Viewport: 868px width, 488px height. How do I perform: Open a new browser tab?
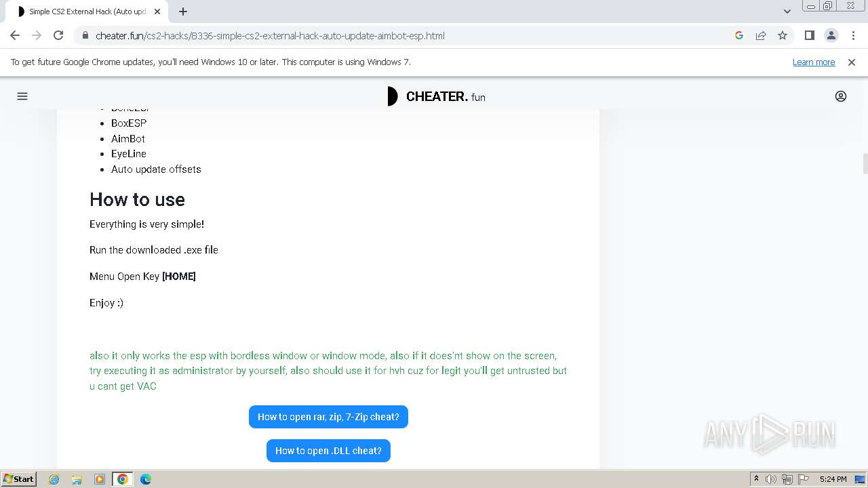point(183,12)
